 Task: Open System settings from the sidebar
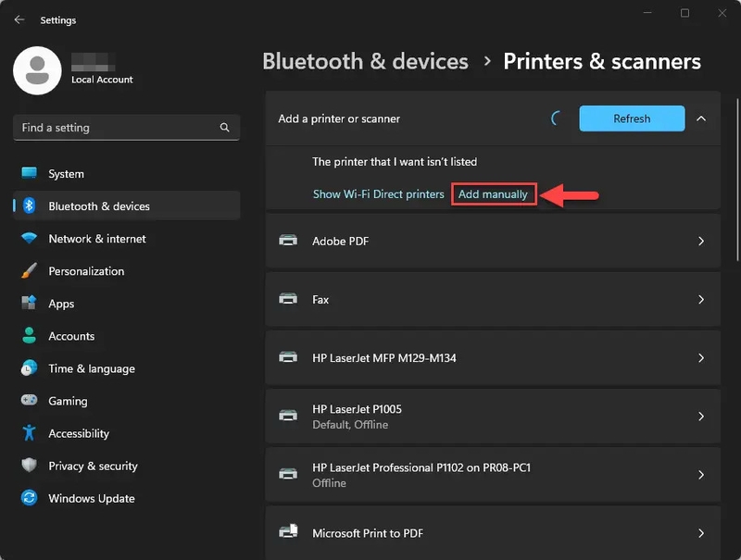coord(66,174)
